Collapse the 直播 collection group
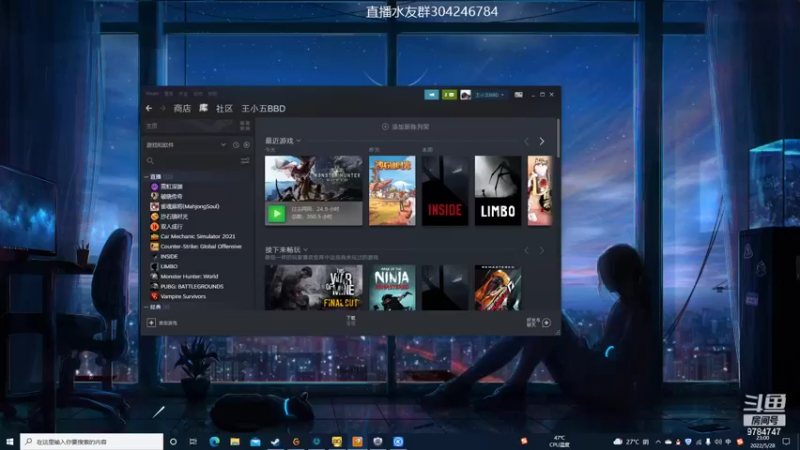800x450 pixels. pos(146,177)
